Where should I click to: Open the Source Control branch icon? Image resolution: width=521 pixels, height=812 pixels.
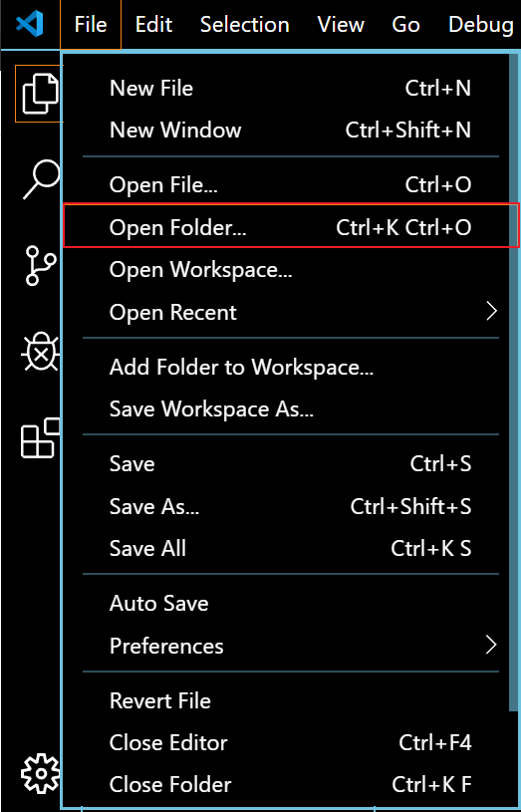[39, 266]
